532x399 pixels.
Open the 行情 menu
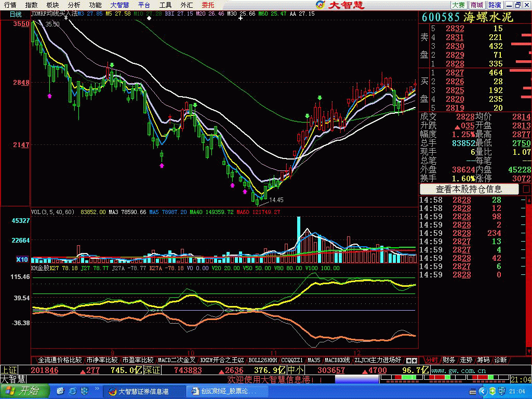10,5
